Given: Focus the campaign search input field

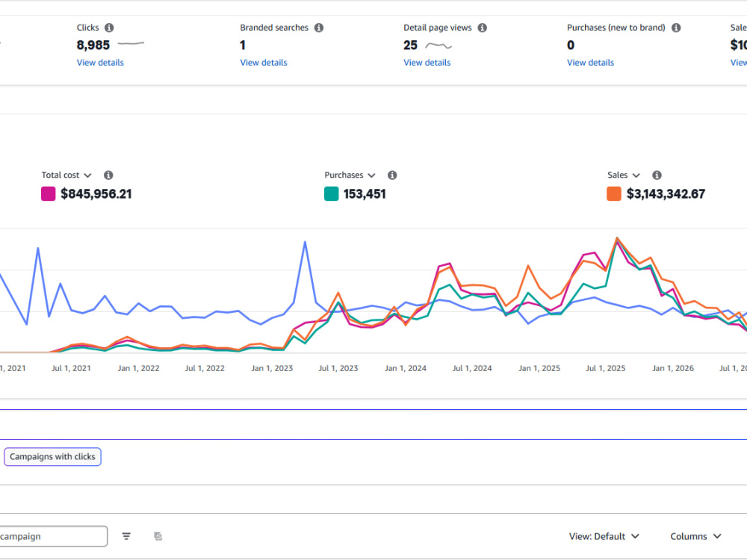Looking at the screenshot, I should click(x=53, y=537).
